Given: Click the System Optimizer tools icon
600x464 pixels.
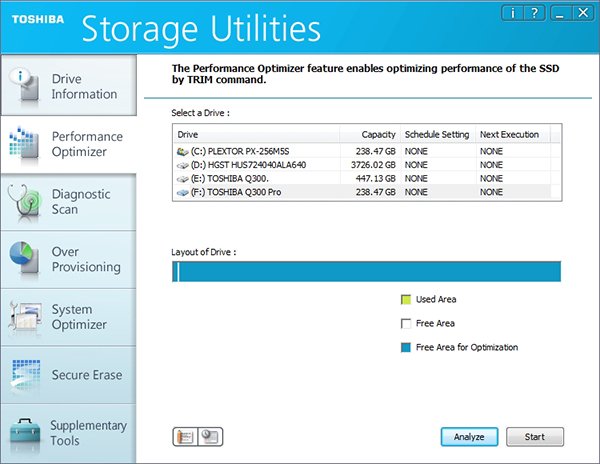Looking at the screenshot, I should pyautogui.click(x=25, y=316).
